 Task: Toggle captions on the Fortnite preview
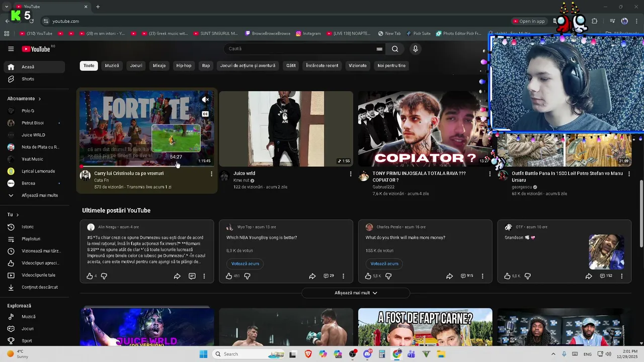click(205, 114)
